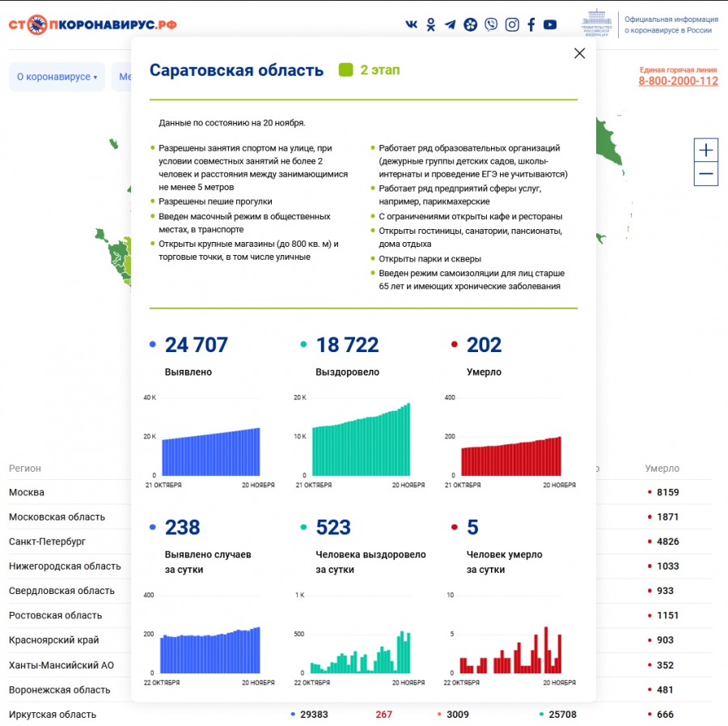Close the Саратовская область popup

pos(579,53)
